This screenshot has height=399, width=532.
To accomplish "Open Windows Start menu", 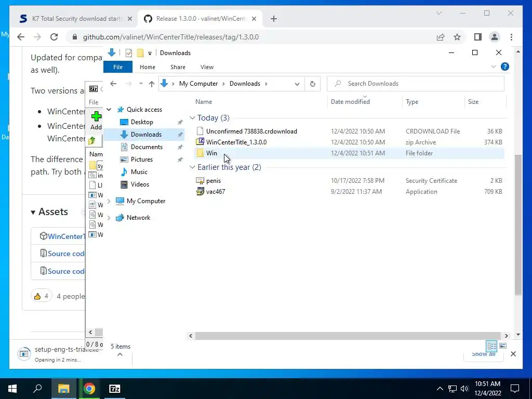I will pyautogui.click(x=12, y=389).
